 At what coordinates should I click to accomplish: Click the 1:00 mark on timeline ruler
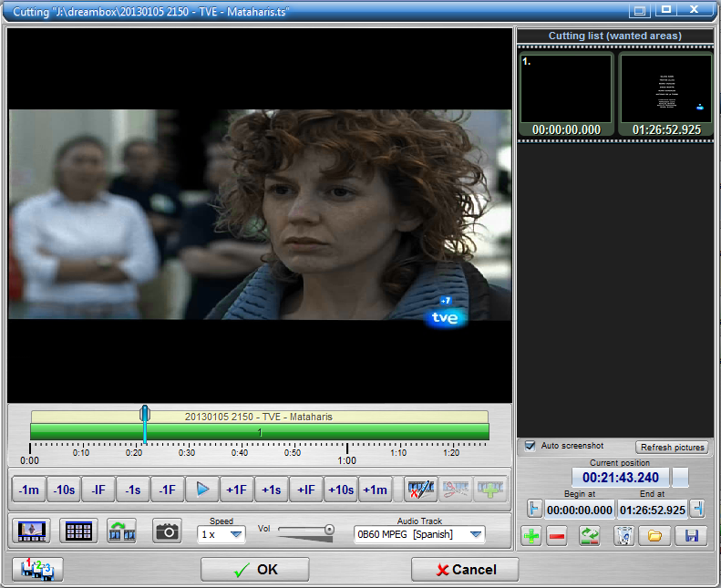[x=346, y=460]
